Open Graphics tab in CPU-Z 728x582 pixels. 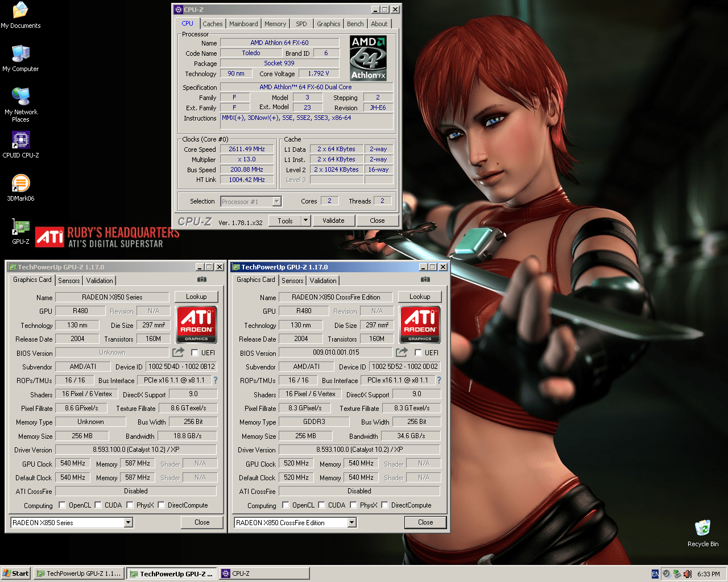pos(329,24)
